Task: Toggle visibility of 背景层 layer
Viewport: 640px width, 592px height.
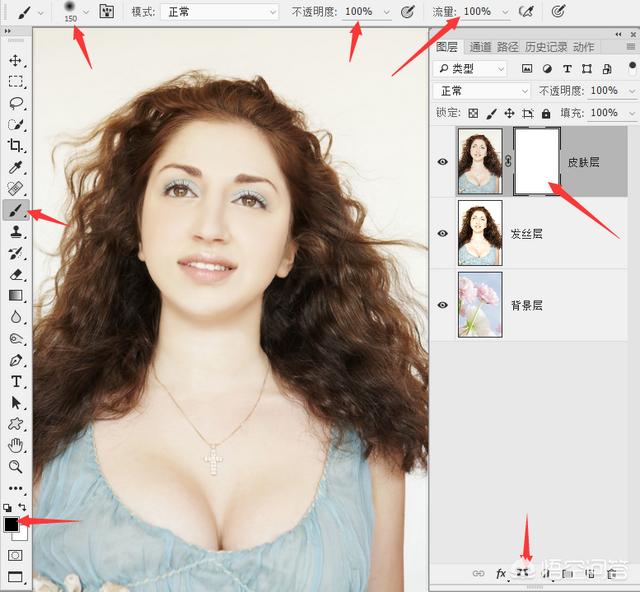Action: click(x=443, y=305)
